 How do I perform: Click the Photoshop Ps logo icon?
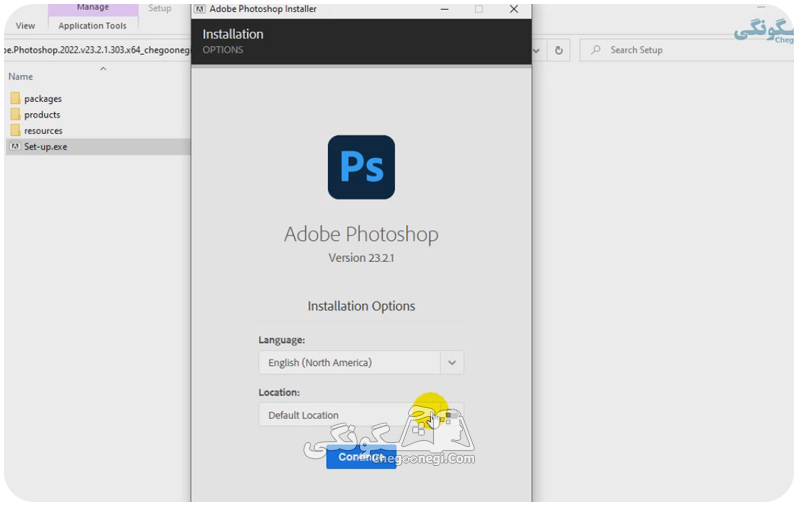coord(361,167)
